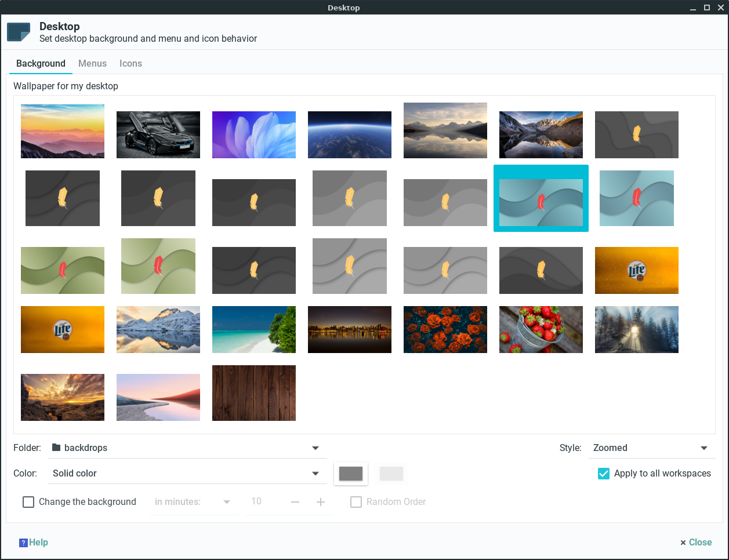This screenshot has height=560, width=729.
Task: Uncheck Apply to all workspaces
Action: (x=603, y=473)
